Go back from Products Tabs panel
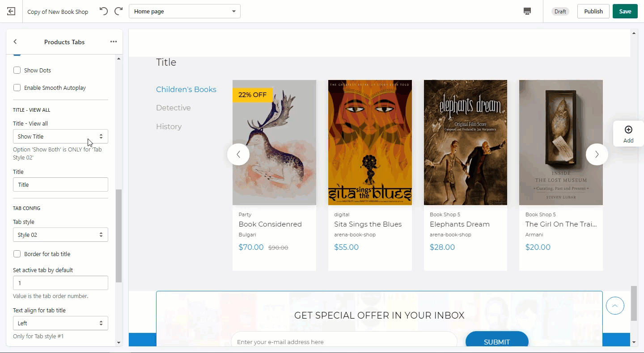The width and height of the screenshot is (644, 353). pyautogui.click(x=15, y=42)
